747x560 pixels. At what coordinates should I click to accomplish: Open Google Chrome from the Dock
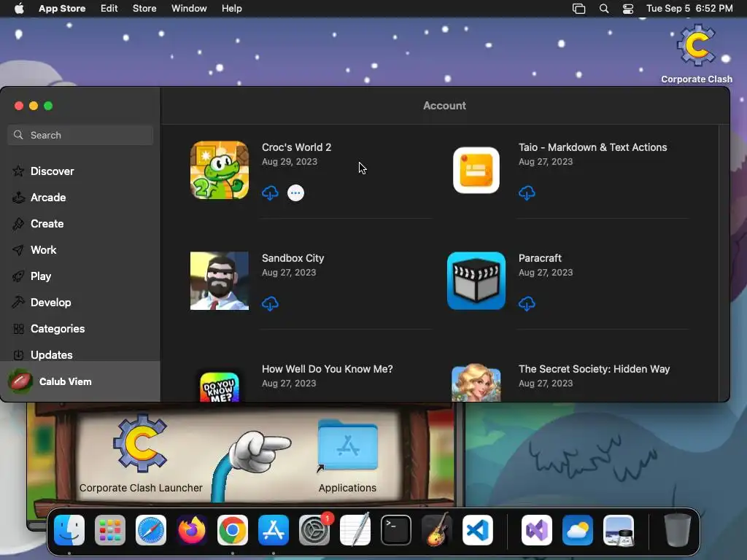coord(233,530)
